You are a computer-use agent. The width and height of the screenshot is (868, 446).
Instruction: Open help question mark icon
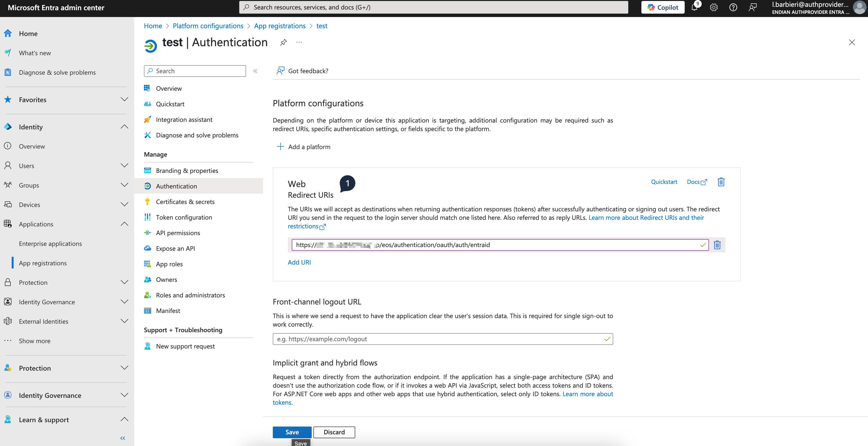click(733, 7)
